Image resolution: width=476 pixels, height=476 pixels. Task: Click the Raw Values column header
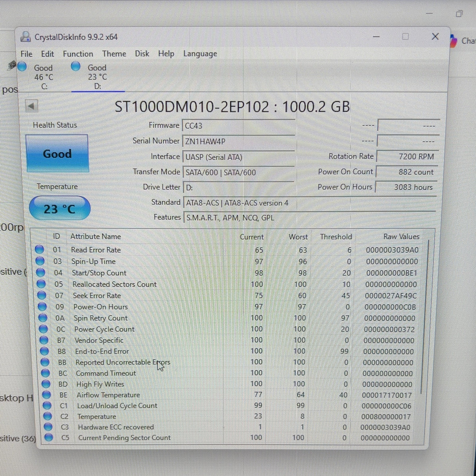coord(401,236)
